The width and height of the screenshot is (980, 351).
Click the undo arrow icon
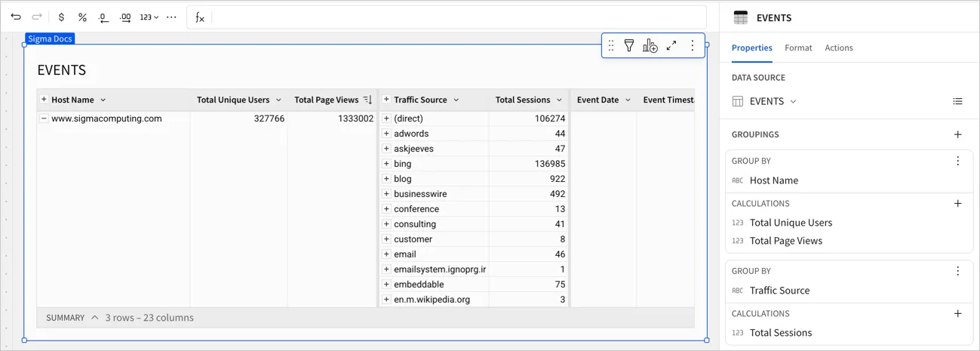[16, 17]
